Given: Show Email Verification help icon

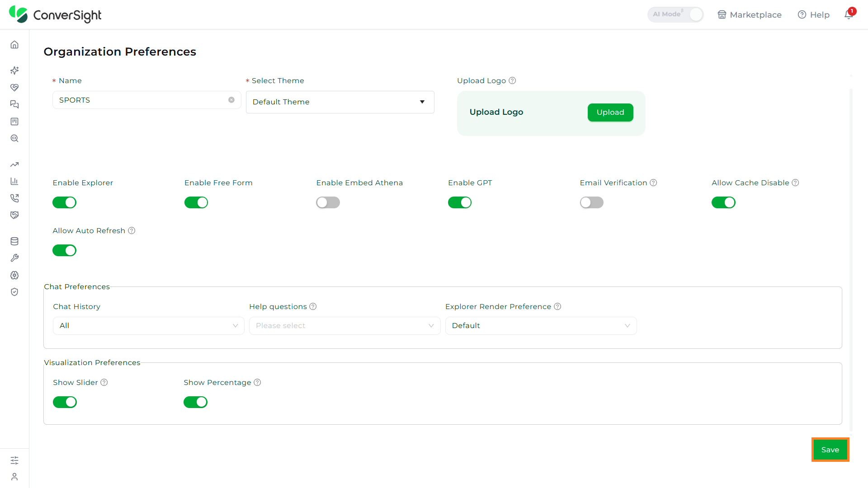Looking at the screenshot, I should pos(653,183).
